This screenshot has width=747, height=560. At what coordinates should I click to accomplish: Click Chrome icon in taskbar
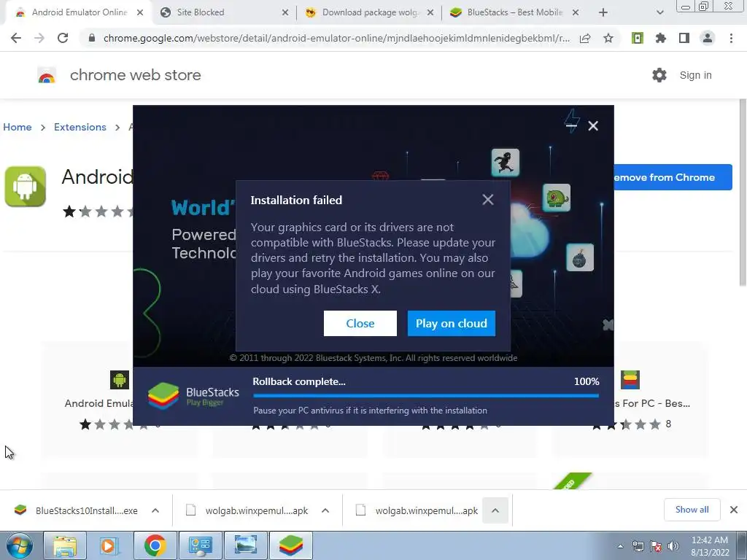point(155,545)
